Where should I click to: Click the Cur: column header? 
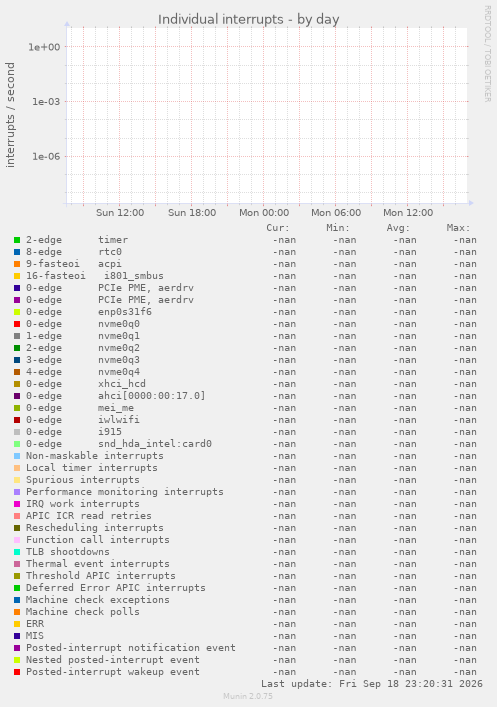(278, 228)
